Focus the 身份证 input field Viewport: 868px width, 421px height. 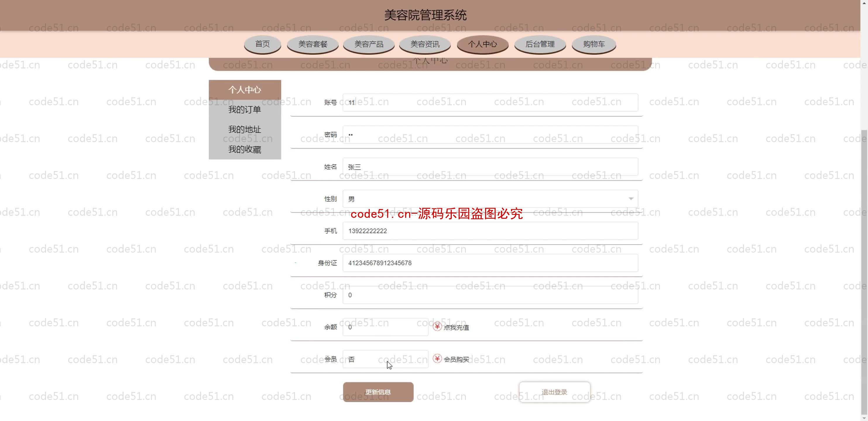[490, 263]
